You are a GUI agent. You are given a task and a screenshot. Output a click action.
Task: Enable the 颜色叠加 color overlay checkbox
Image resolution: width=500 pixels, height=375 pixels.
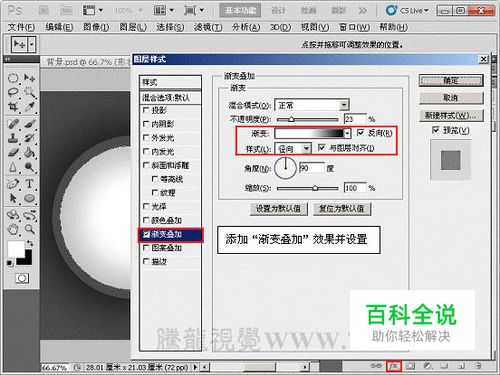[146, 220]
